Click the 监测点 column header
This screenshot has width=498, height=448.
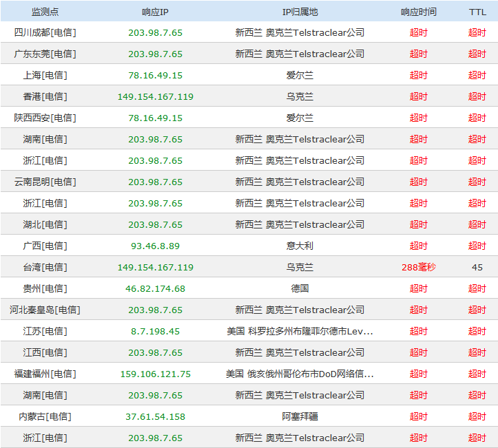[x=45, y=12]
